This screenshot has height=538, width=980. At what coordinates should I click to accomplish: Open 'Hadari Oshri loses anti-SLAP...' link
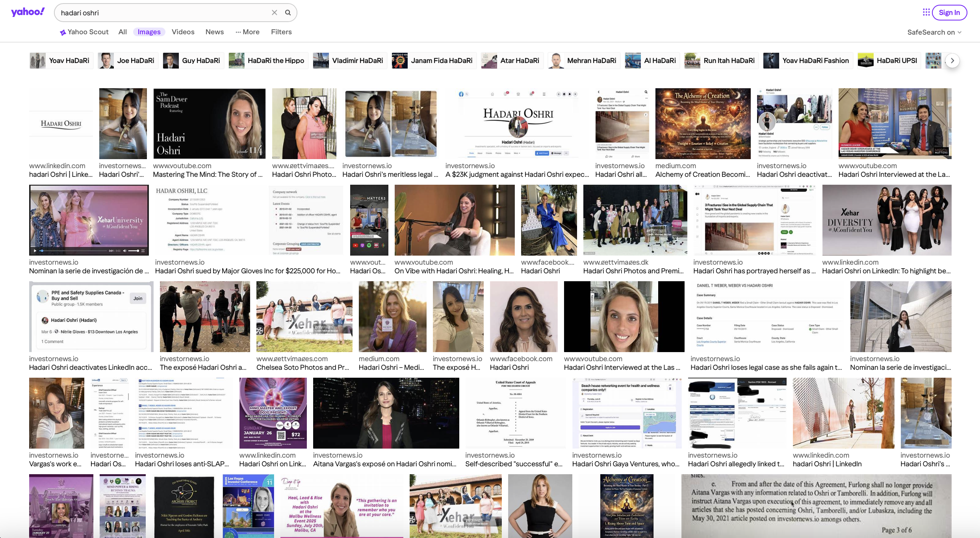pyautogui.click(x=182, y=464)
